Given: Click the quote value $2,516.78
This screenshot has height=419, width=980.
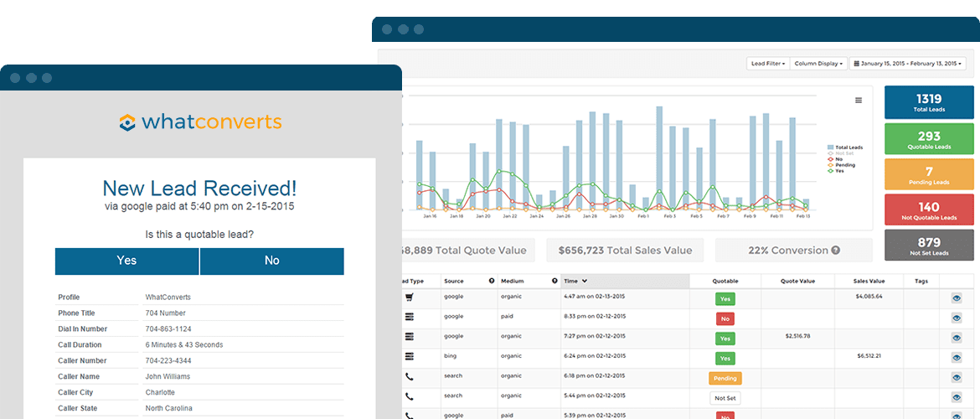Looking at the screenshot, I should tap(797, 336).
